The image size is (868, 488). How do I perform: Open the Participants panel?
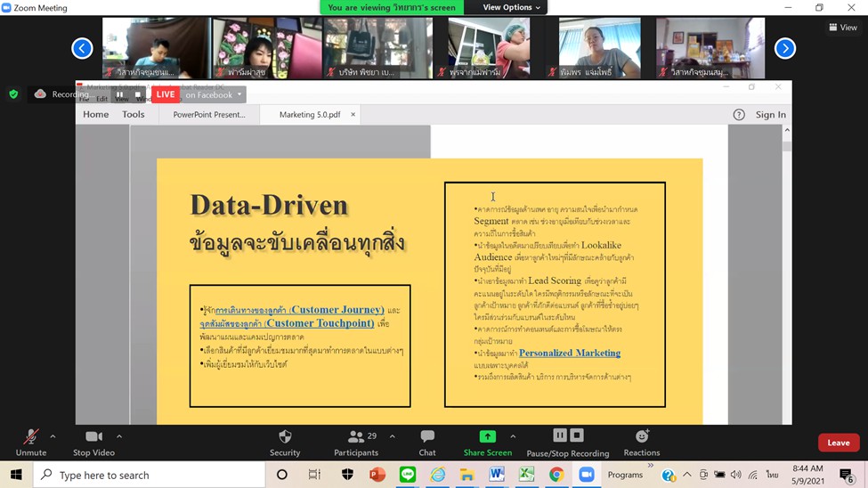tap(356, 436)
